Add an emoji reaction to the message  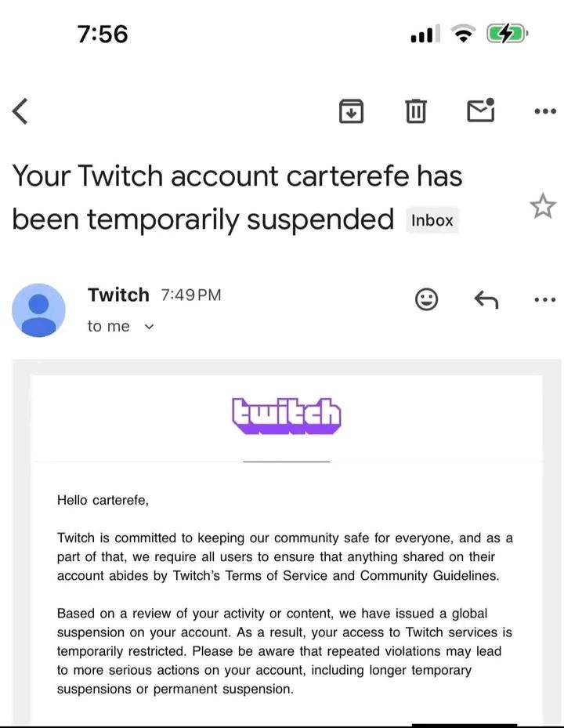click(426, 299)
